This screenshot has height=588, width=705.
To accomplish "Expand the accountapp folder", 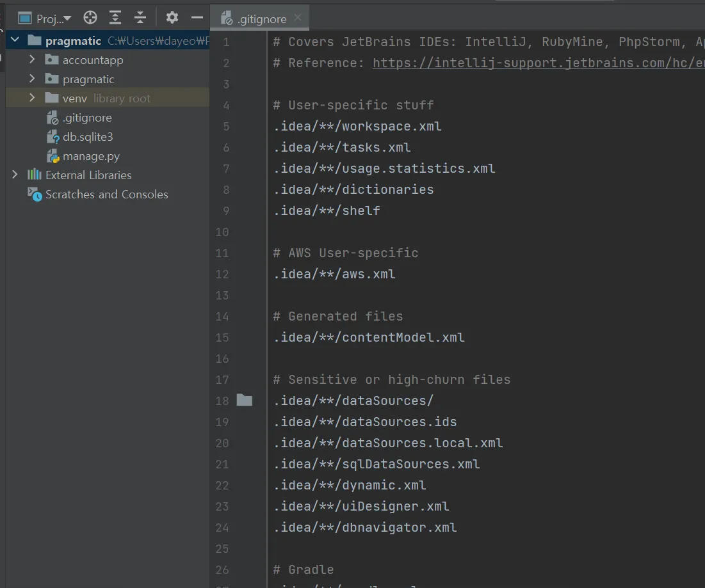I will tap(31, 60).
